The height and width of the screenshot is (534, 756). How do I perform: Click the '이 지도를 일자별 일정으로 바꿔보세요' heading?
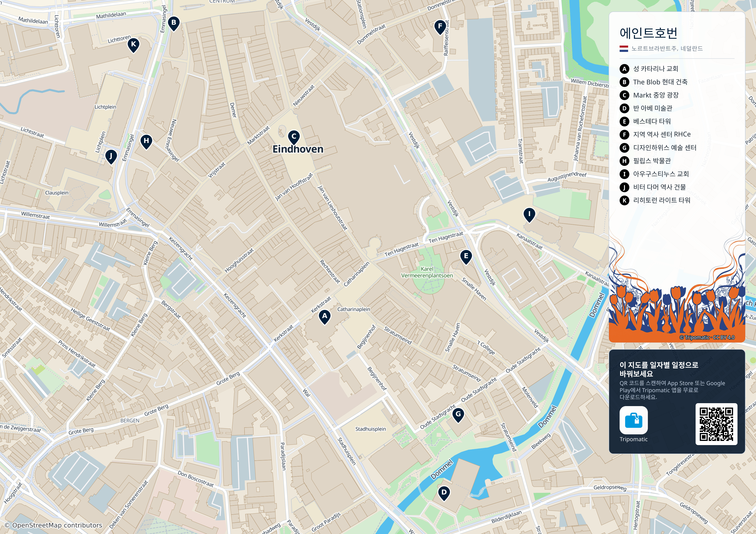[x=659, y=369]
